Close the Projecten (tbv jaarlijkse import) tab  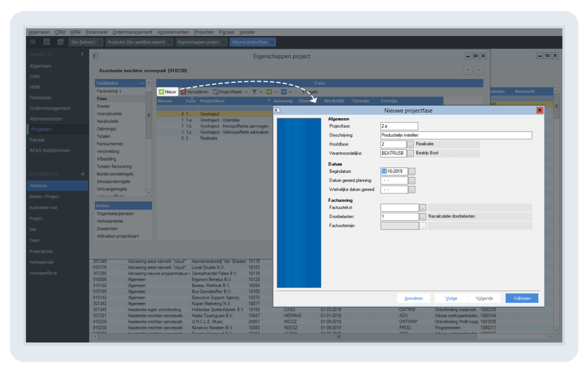tap(170, 42)
